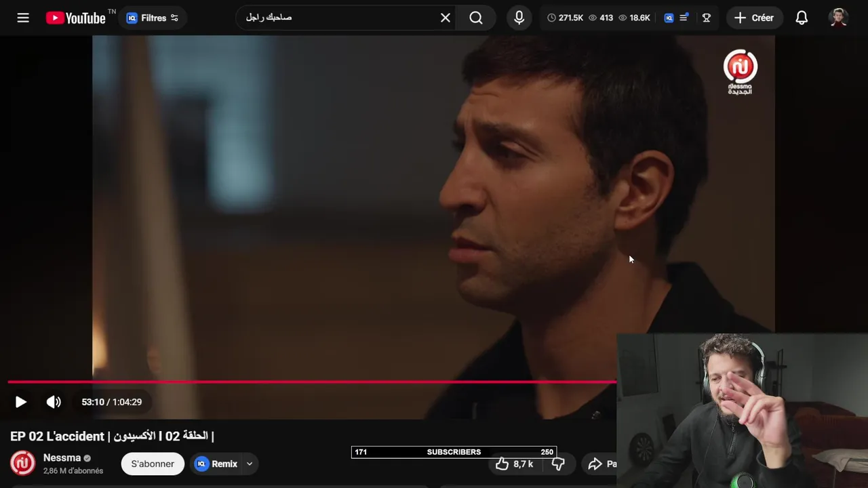Click the 271.5K clock stat

pos(566,18)
